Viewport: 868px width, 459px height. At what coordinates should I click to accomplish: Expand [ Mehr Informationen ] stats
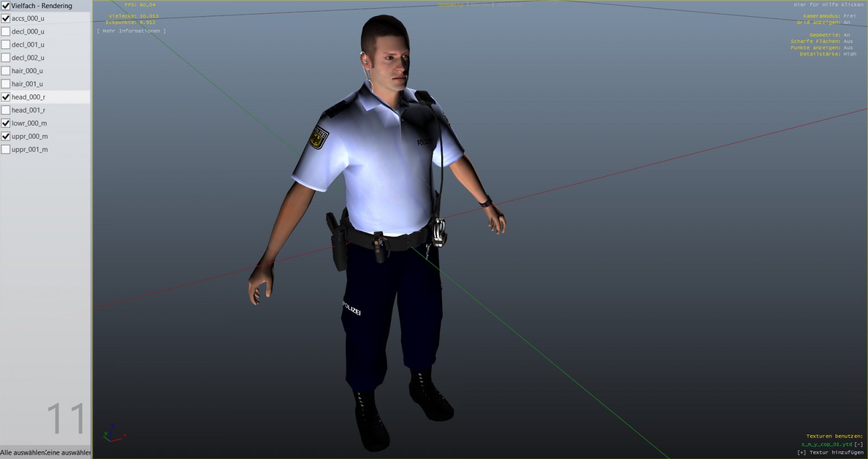tap(131, 31)
